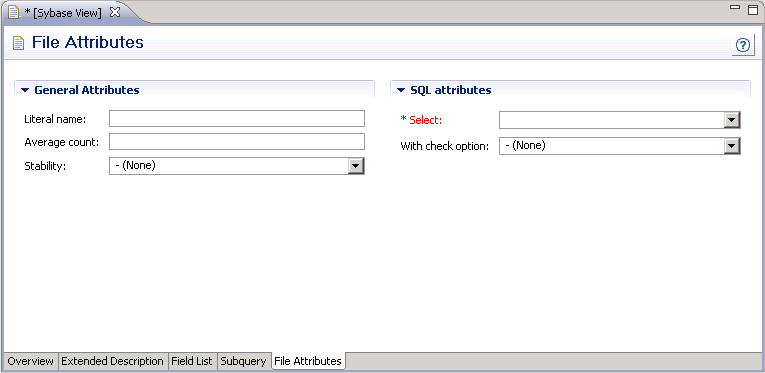Switch to the Field List tab
This screenshot has height=373, width=765.
click(x=192, y=361)
